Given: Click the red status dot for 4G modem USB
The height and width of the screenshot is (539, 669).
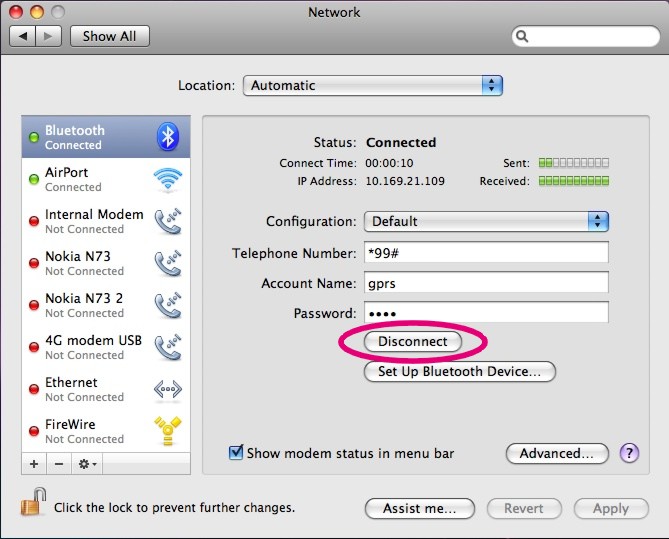Looking at the screenshot, I should [34, 347].
